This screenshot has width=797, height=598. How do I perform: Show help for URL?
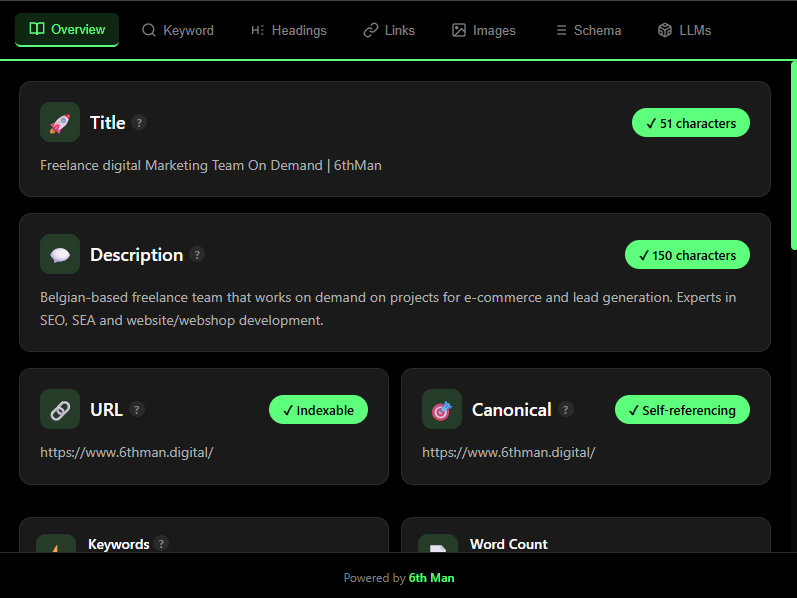tap(136, 409)
